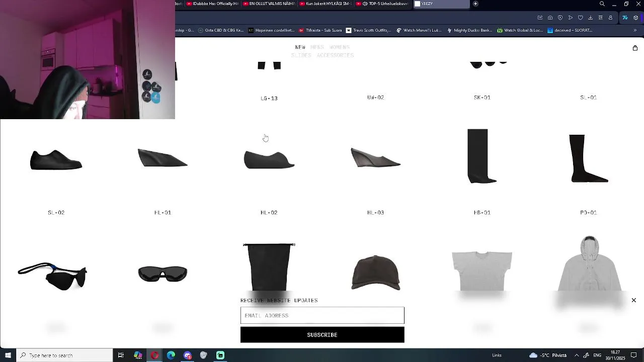The width and height of the screenshot is (644, 362).
Task: Open the Watch Marvel's Luk bookmark
Action: point(419,30)
